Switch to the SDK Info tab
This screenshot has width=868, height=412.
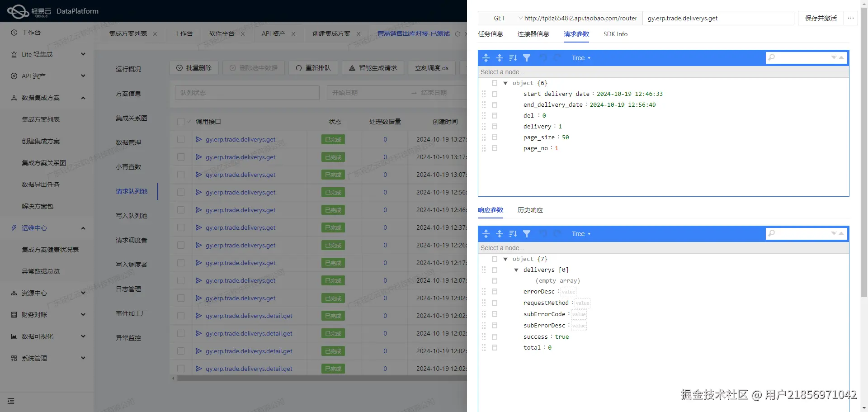(615, 34)
